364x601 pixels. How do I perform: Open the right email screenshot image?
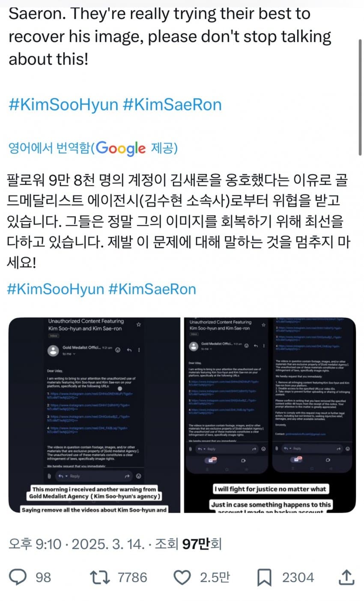click(270, 415)
